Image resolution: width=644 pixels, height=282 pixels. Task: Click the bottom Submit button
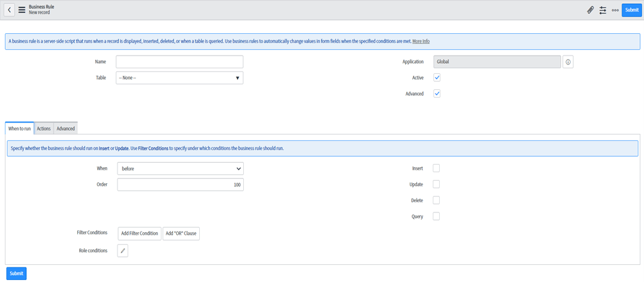point(17,273)
